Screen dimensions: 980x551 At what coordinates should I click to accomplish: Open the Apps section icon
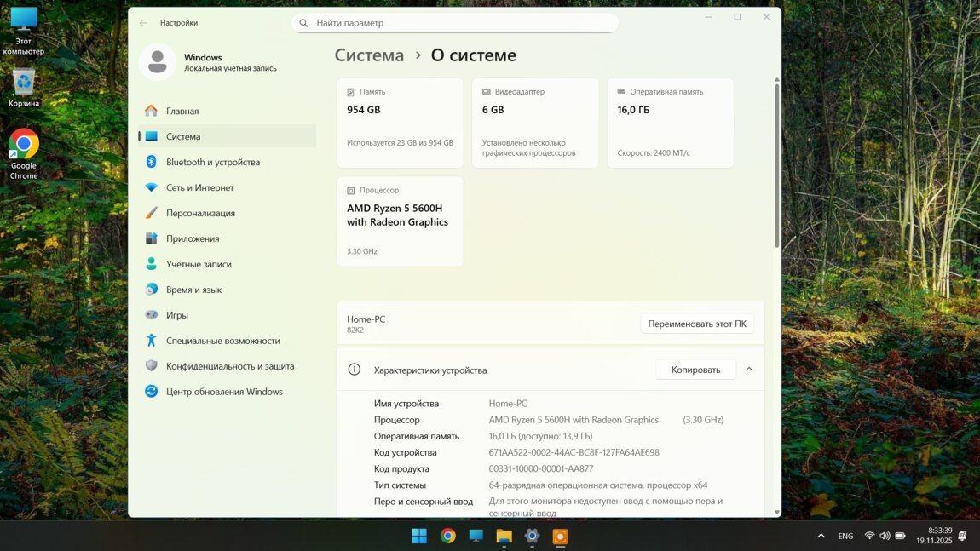click(x=151, y=238)
